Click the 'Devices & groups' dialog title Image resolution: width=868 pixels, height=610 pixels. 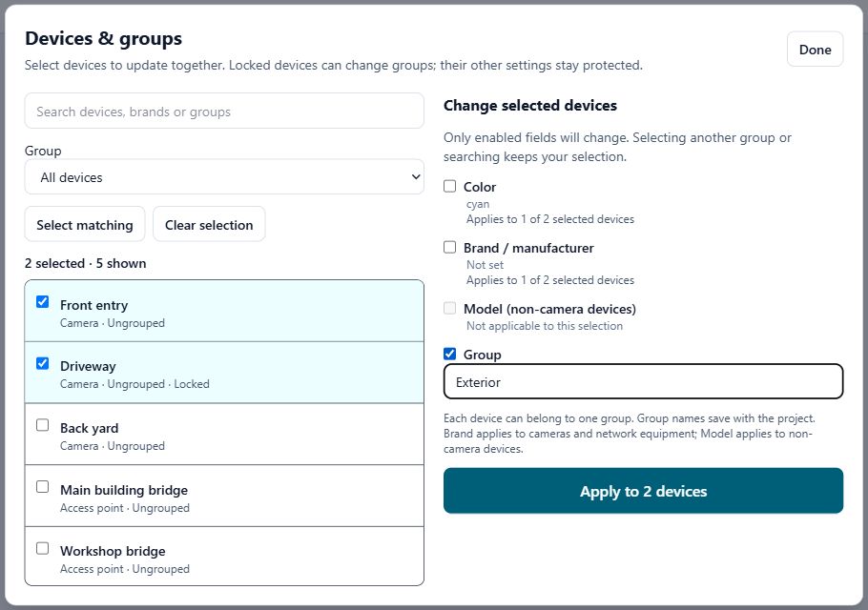pyautogui.click(x=104, y=39)
